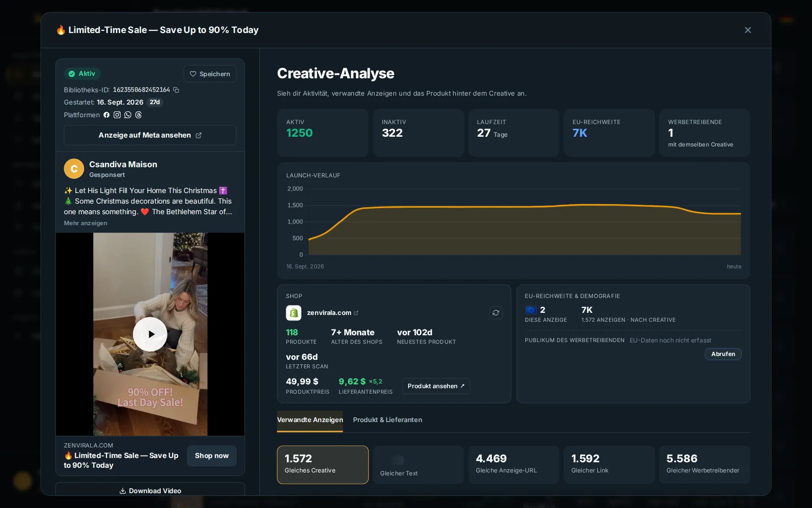Click the EU flag icon
812x508 pixels.
click(531, 310)
